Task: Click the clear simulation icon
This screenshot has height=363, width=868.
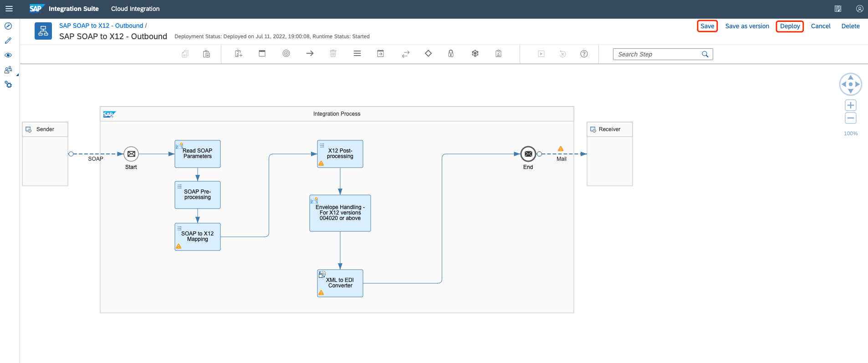Action: (562, 54)
